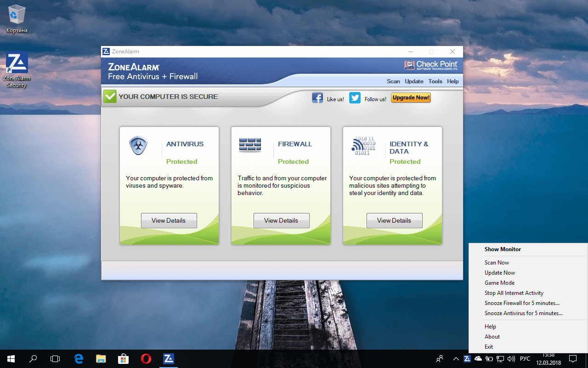
Task: Open the Tools menu
Action: 435,81
